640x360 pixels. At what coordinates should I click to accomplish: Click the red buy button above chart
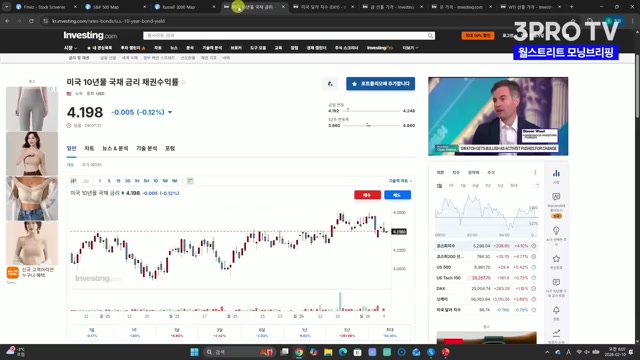(367, 195)
